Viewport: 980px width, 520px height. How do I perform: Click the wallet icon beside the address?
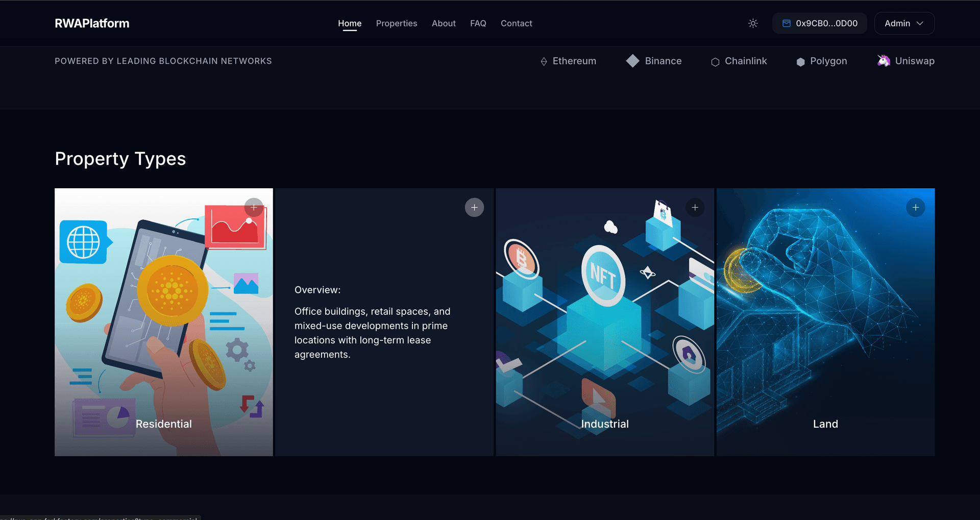click(x=787, y=23)
